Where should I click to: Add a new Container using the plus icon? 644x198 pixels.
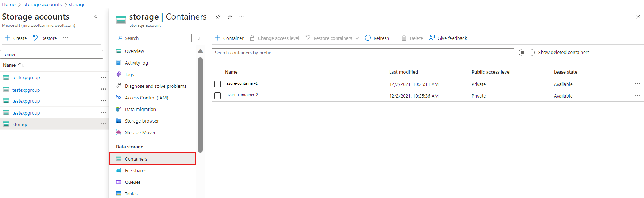tap(218, 38)
